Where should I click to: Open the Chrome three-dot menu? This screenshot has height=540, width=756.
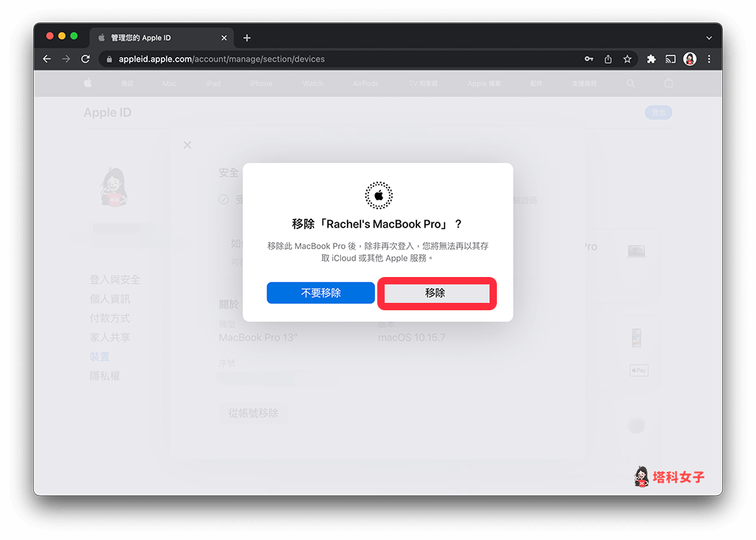click(709, 59)
